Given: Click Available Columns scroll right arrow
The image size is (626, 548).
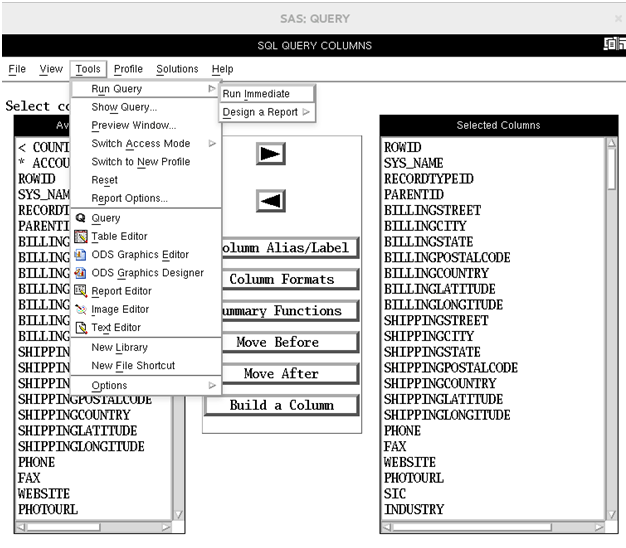Looking at the screenshot, I should coord(166,527).
